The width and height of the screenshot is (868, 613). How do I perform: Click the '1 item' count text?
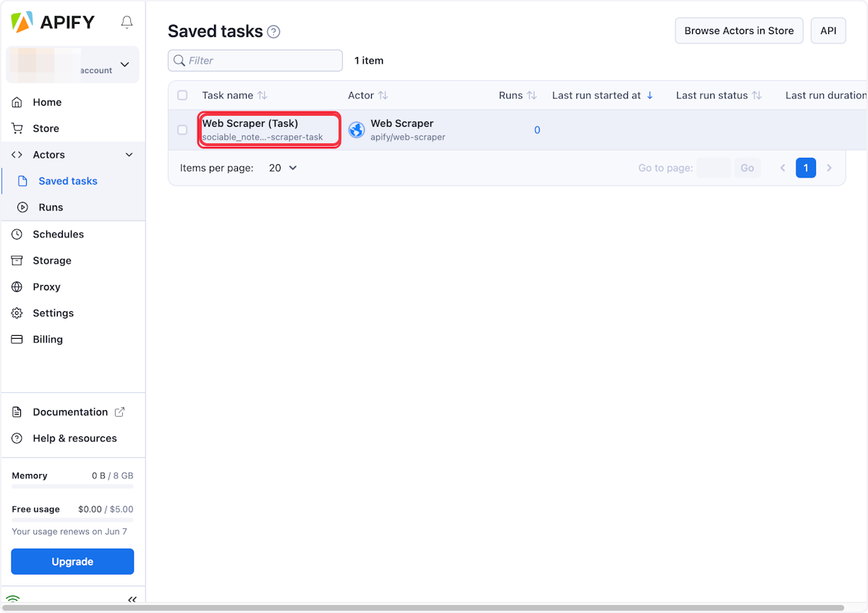click(x=369, y=61)
